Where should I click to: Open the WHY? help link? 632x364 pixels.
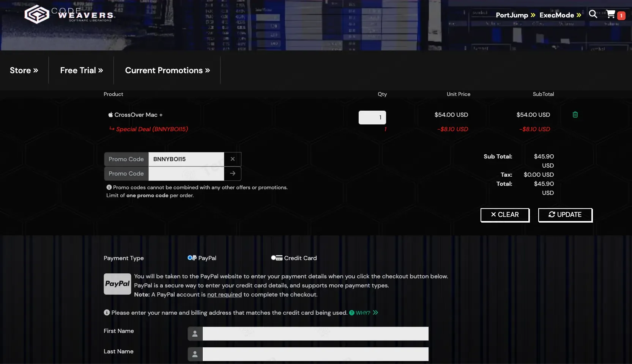coord(364,313)
